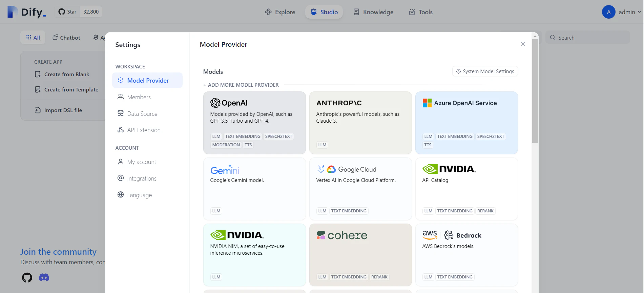Click the settings dialog vertical scrollbar
The image size is (644, 293).
click(x=535, y=91)
